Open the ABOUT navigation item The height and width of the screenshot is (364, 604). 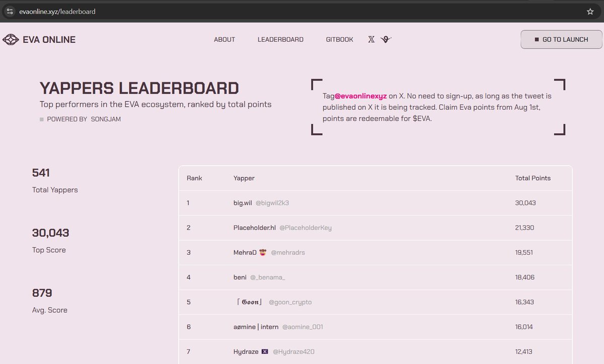point(224,39)
